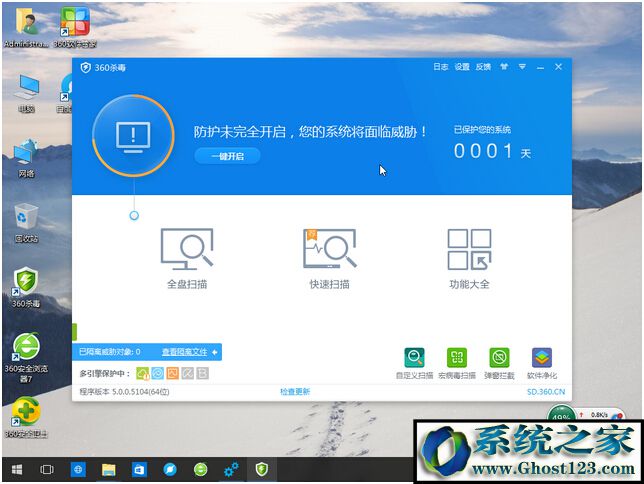Open the Store app on taskbar

pos(139,469)
